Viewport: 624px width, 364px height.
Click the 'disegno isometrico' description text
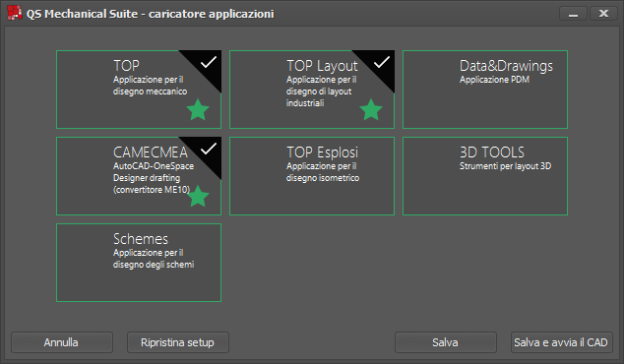(x=323, y=178)
